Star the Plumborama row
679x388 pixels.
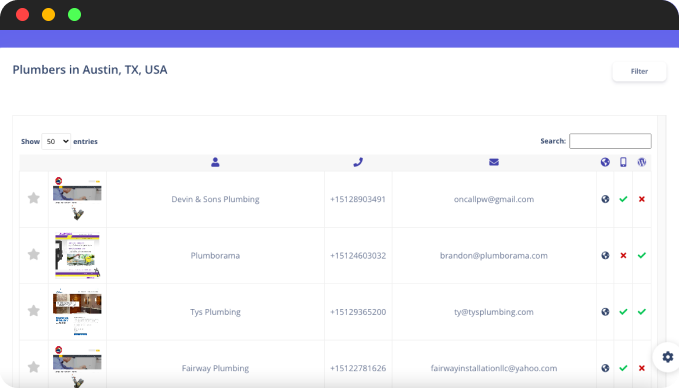click(x=34, y=255)
